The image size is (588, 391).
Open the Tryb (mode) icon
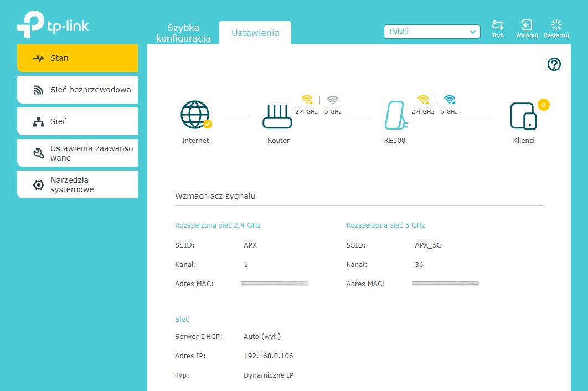(497, 25)
